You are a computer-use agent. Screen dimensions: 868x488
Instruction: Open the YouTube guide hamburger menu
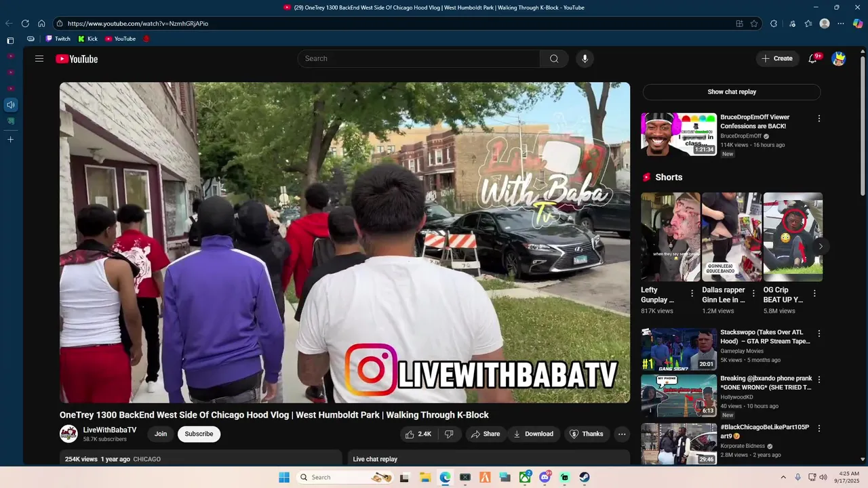tap(39, 59)
